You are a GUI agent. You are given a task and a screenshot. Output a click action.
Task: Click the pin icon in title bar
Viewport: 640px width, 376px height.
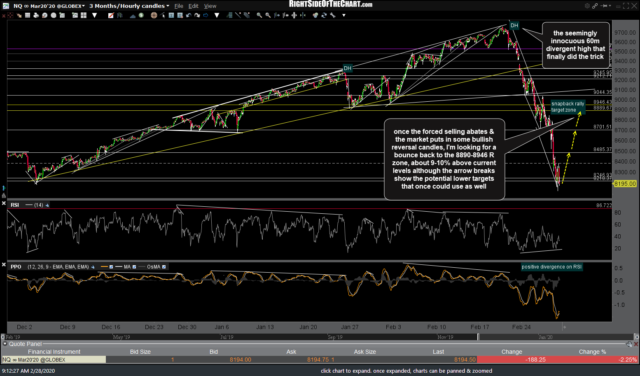605,6
